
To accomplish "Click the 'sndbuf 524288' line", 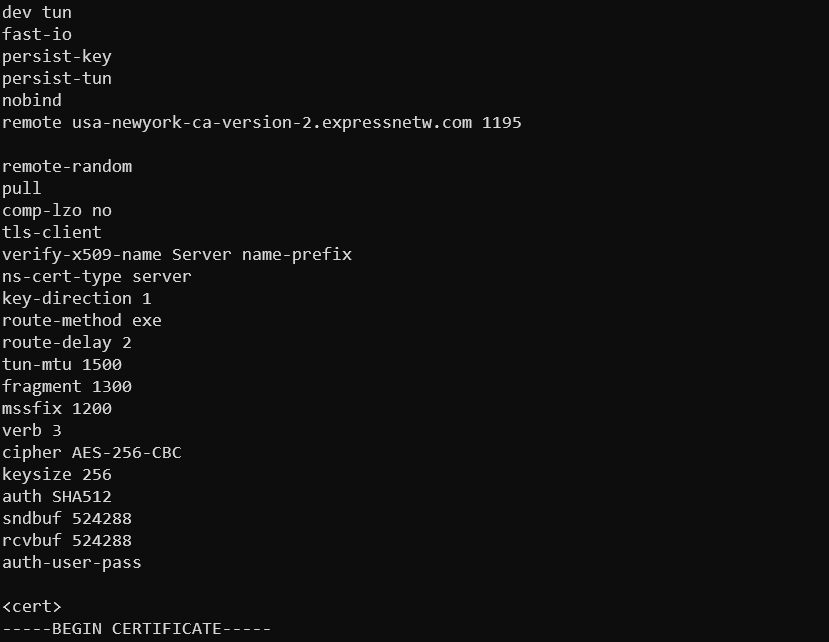I will (x=67, y=519).
